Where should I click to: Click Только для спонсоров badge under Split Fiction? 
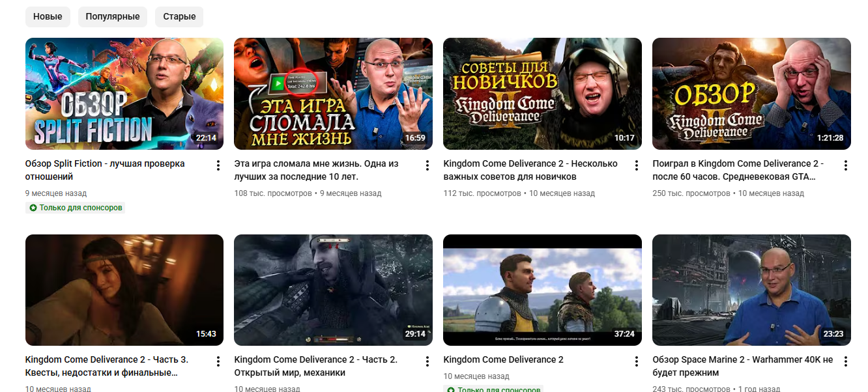pos(75,208)
